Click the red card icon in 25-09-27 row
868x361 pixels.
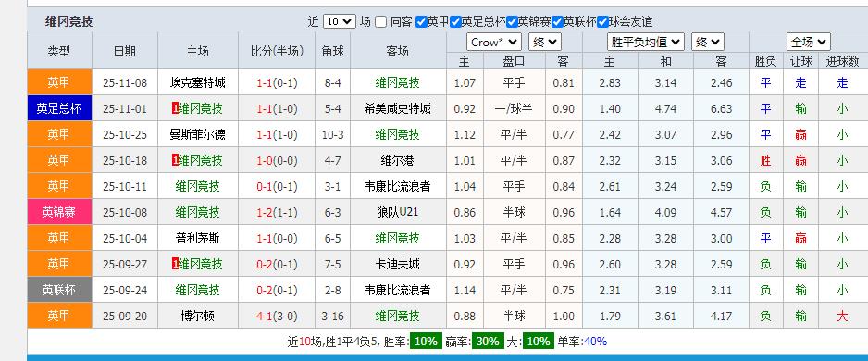176,264
